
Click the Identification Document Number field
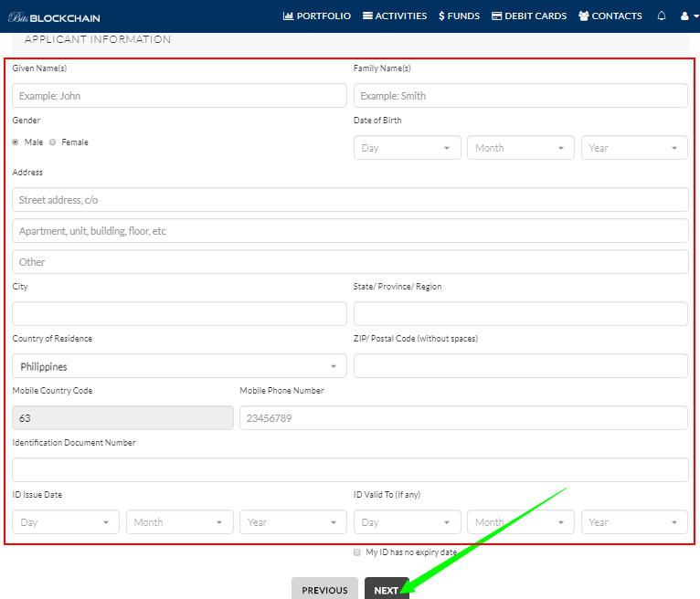pos(350,470)
